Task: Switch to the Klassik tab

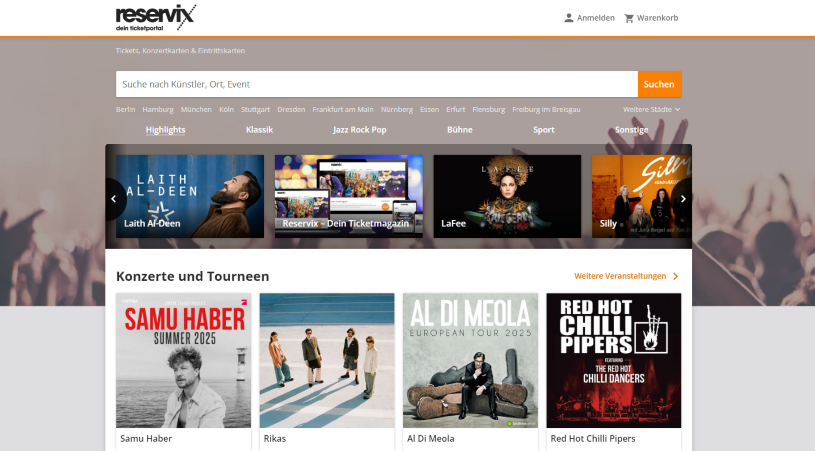Action: pyautogui.click(x=259, y=130)
